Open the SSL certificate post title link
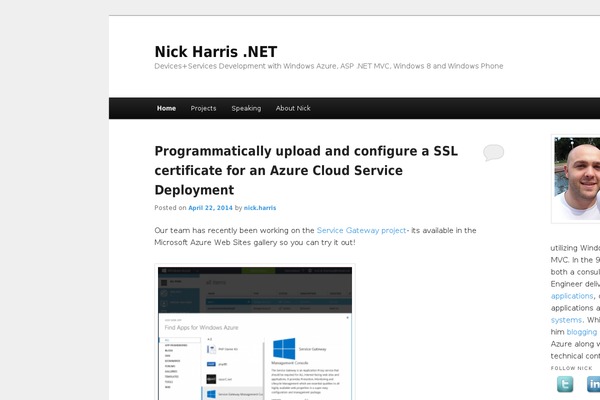 click(x=306, y=170)
